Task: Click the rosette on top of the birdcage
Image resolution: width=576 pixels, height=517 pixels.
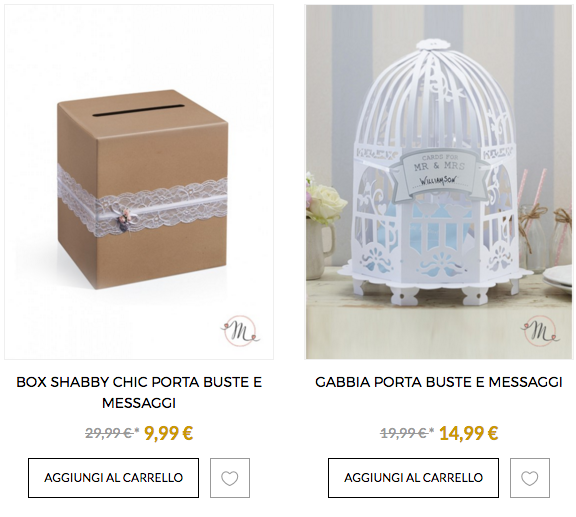Action: click(433, 44)
